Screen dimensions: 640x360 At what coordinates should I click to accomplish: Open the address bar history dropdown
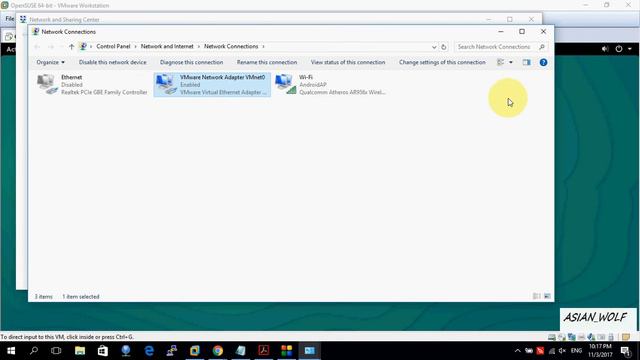[434, 47]
